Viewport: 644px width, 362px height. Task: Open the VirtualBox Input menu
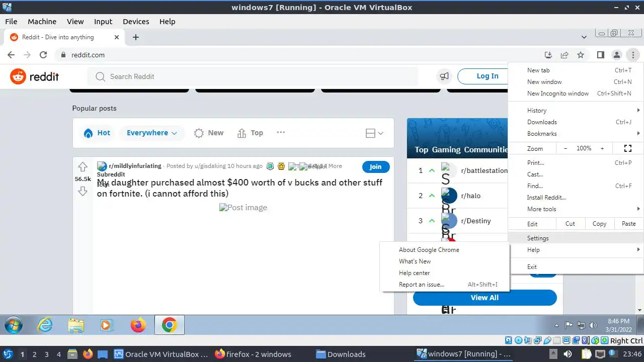click(103, 22)
